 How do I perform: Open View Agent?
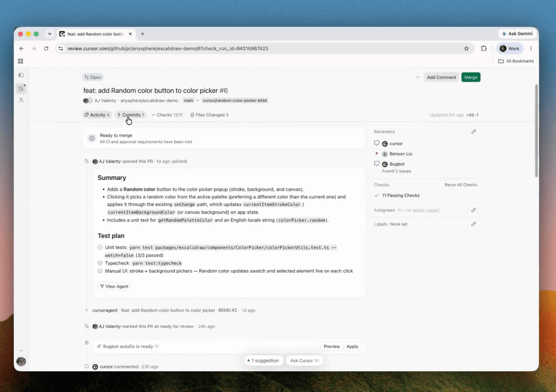[x=114, y=286]
